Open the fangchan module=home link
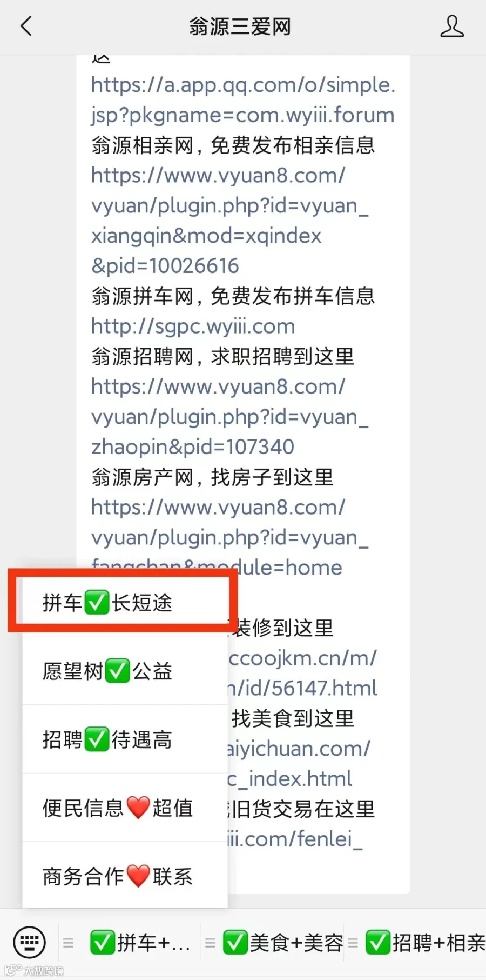This screenshot has height=980, width=486. coord(230,537)
